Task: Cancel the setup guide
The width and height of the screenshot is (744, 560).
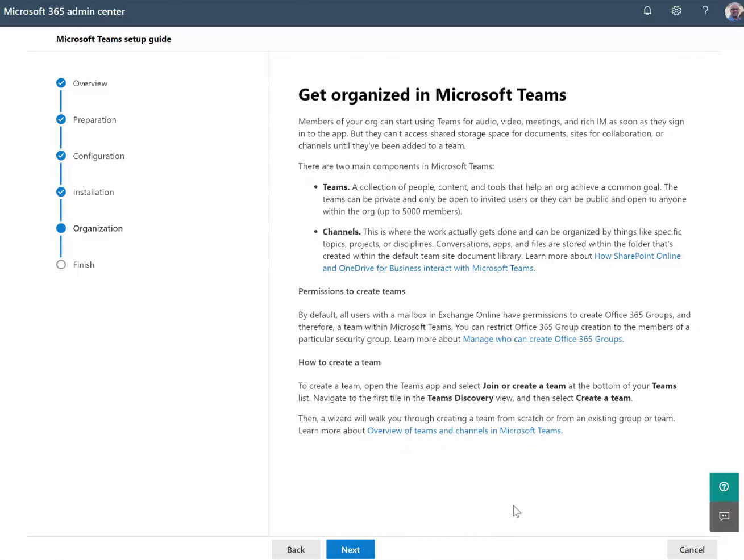Action: 692,550
